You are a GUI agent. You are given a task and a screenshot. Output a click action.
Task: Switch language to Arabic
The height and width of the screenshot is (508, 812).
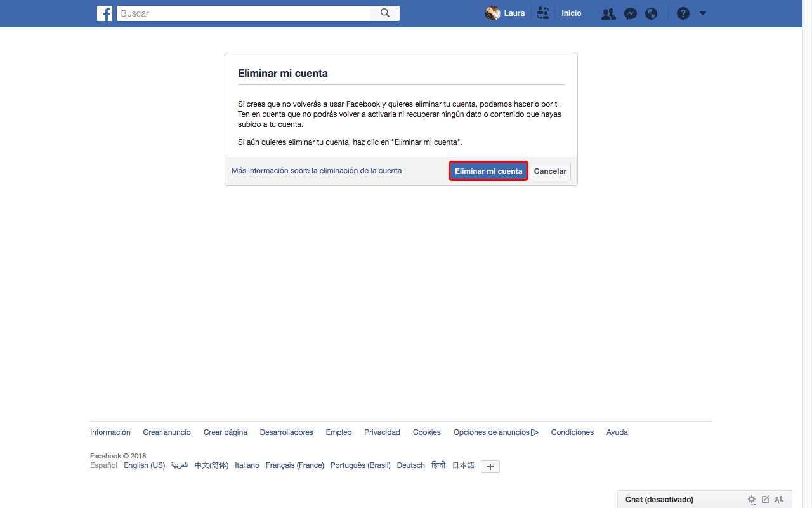click(x=180, y=465)
